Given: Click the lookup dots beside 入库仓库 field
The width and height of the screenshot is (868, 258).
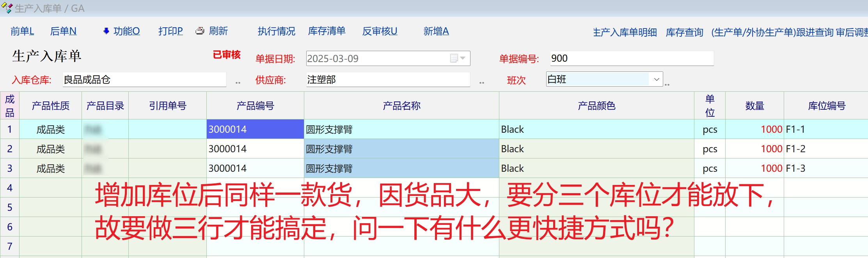Looking at the screenshot, I should click(x=238, y=82).
